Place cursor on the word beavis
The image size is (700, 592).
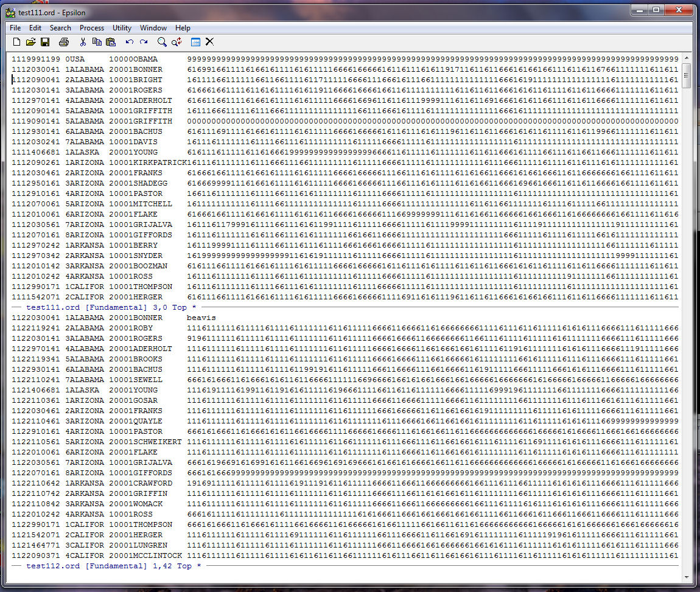pyautogui.click(x=201, y=318)
